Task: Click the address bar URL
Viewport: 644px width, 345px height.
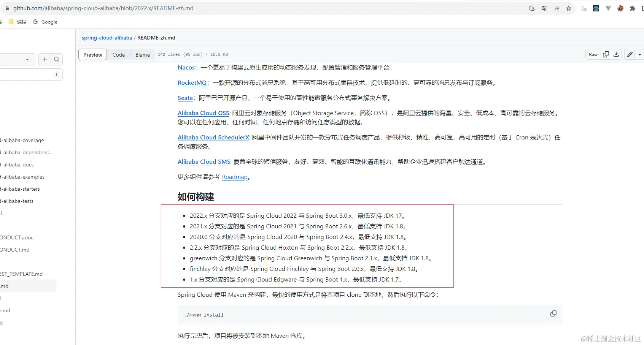Action: coord(103,8)
